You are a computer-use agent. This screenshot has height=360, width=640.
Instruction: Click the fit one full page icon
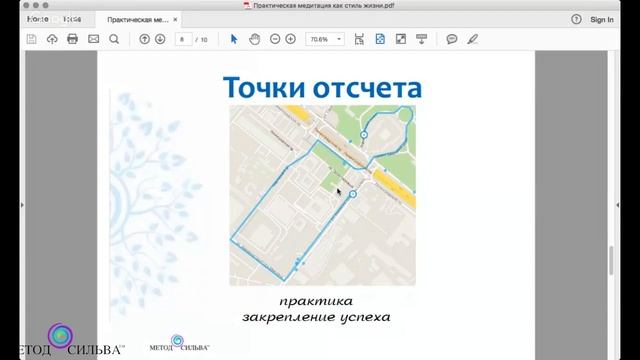[x=380, y=39]
